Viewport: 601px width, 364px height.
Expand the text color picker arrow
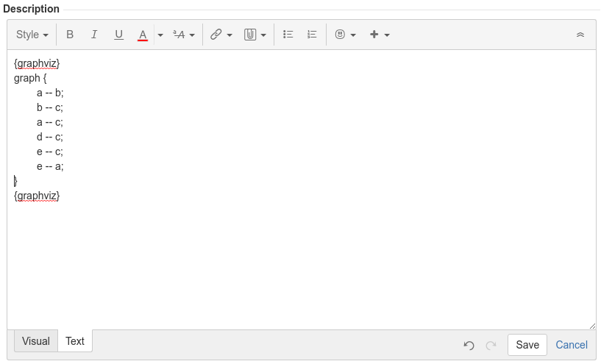tap(160, 35)
